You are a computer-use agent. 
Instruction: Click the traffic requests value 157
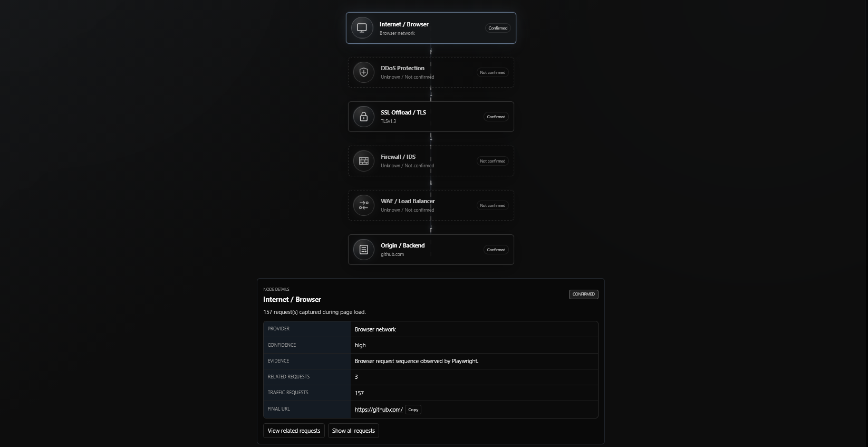(x=359, y=393)
